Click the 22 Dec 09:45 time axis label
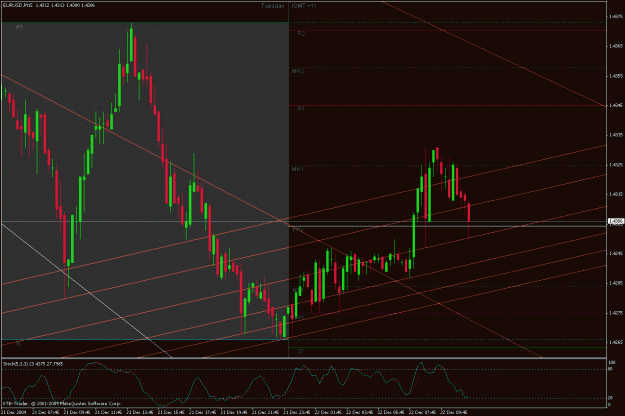625x416 pixels. click(x=454, y=412)
